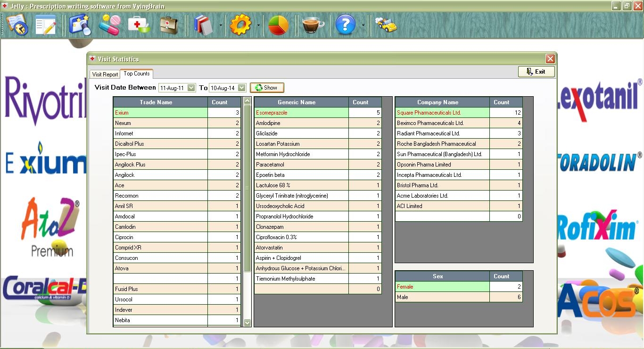Screen dimensions: 644x349
Task: Select Beximco Pharmaceuticals Ltd. row
Action: click(459, 123)
